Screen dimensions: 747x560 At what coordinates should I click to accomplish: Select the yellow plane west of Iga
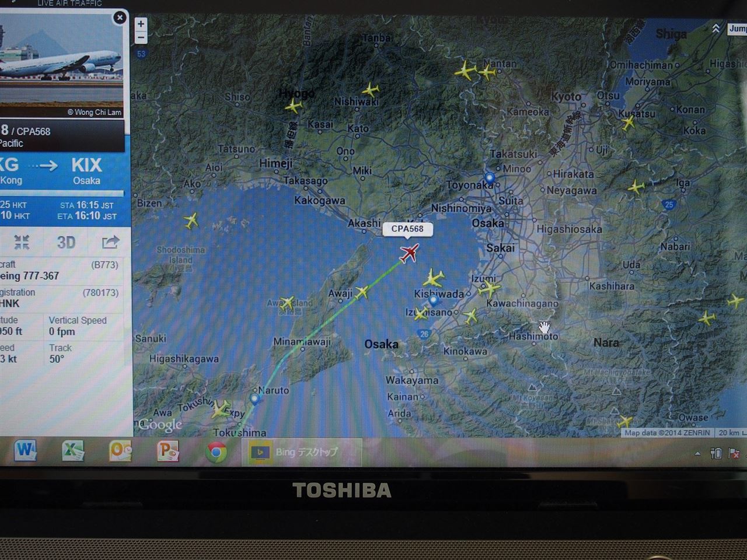click(636, 187)
